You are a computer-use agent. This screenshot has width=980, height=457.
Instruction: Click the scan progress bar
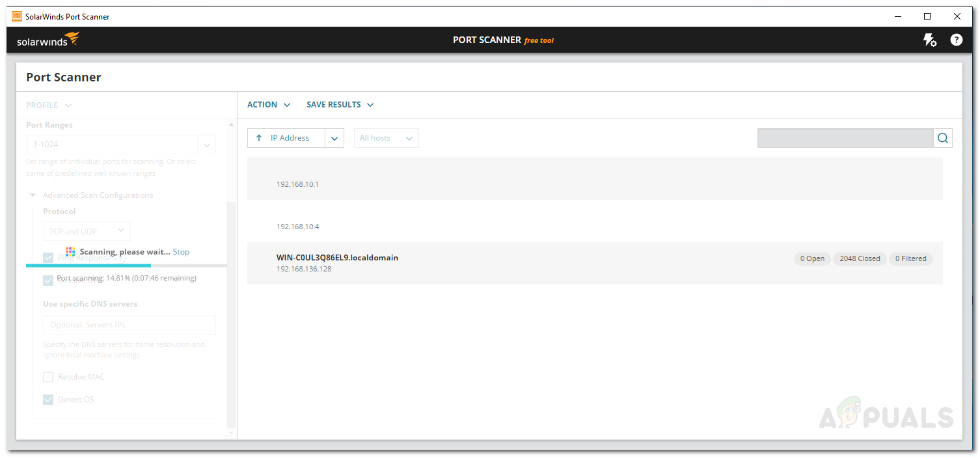coord(126,266)
